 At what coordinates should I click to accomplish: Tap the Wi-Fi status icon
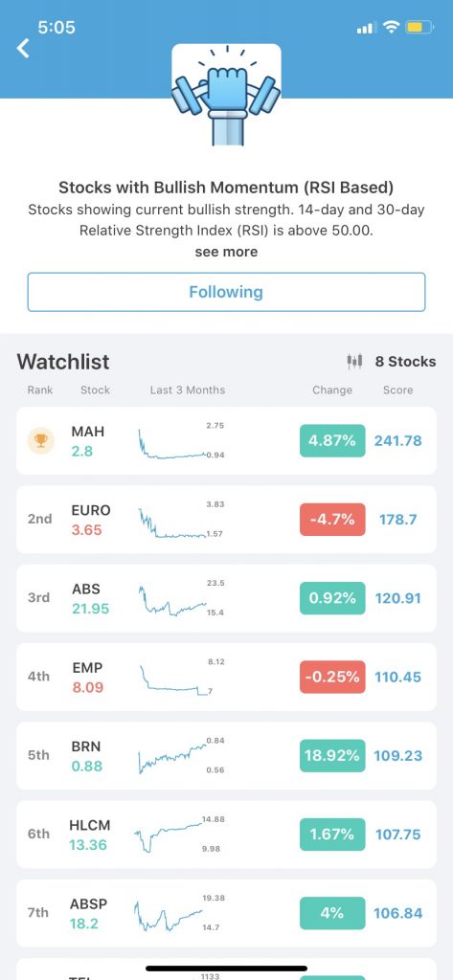point(391,28)
